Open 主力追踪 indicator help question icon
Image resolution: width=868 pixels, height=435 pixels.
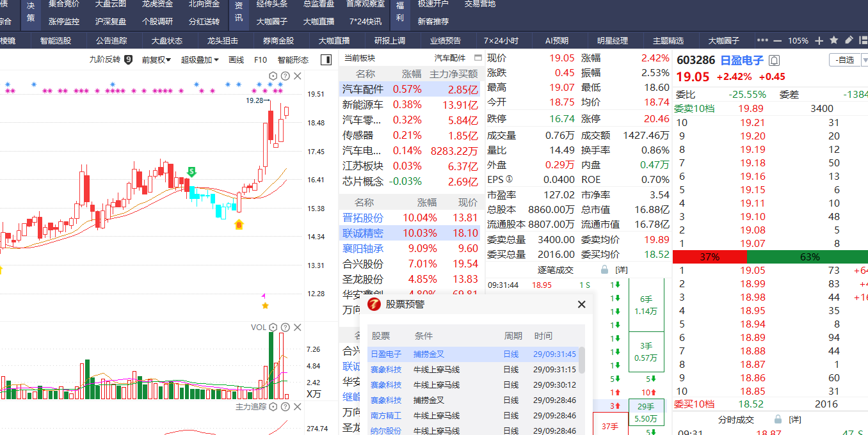coord(285,407)
